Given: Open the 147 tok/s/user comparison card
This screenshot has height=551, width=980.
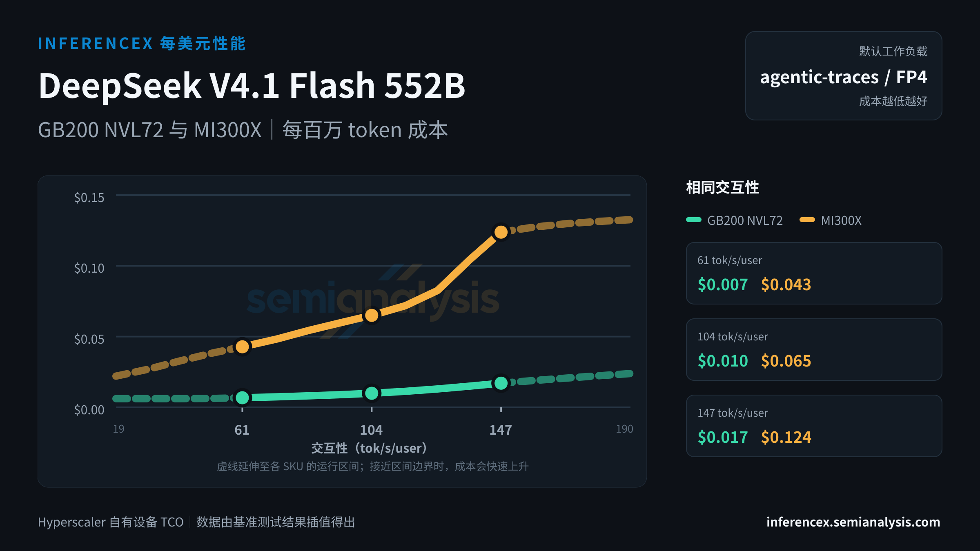Looking at the screenshot, I should [814, 426].
